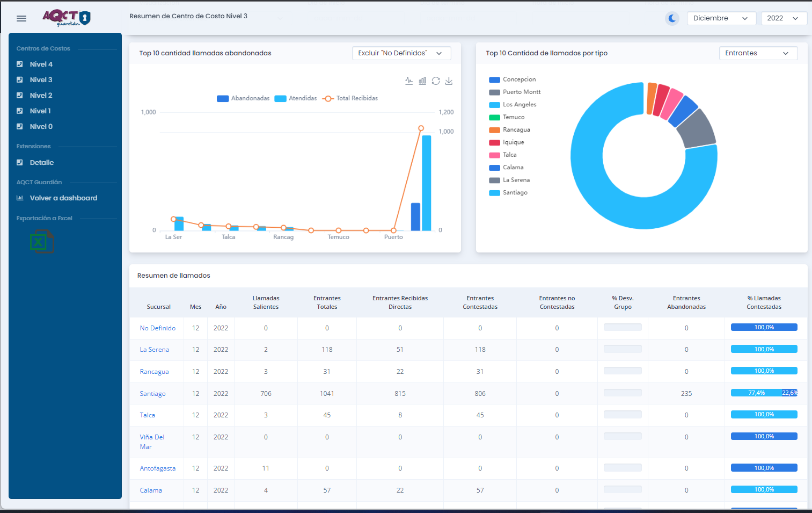
Task: Open the hamburger menu
Action: point(21,18)
